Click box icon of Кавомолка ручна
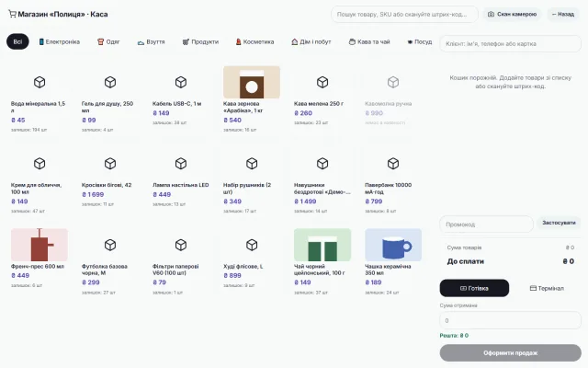 (393, 82)
